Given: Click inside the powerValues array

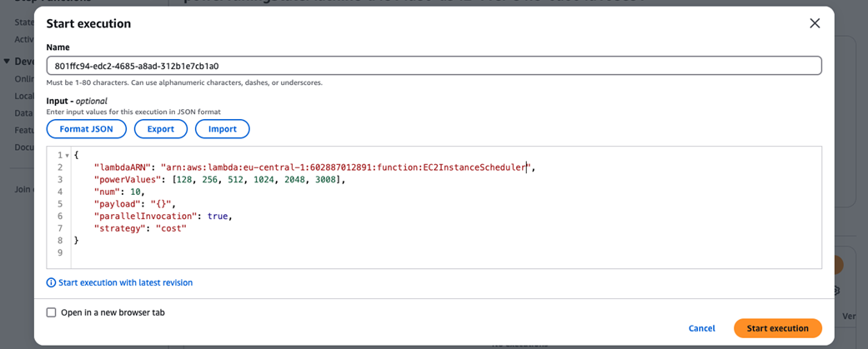Looking at the screenshot, I should 257,180.
